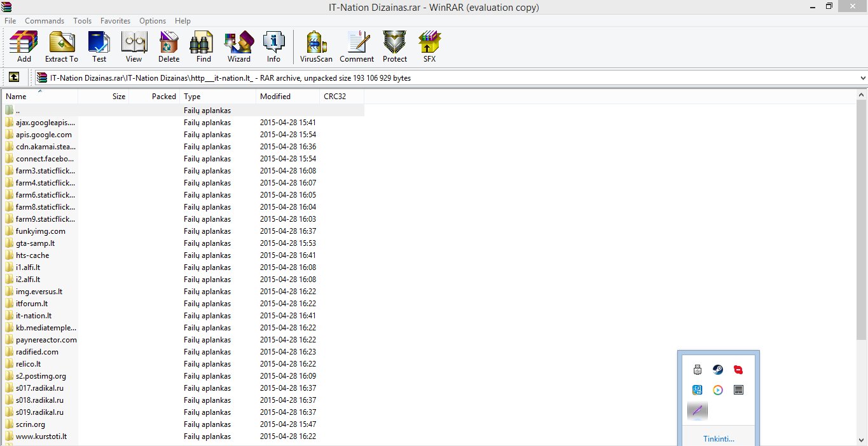Click the folder icon beside it-nation.lt
The height and width of the screenshot is (446, 868).
point(9,316)
